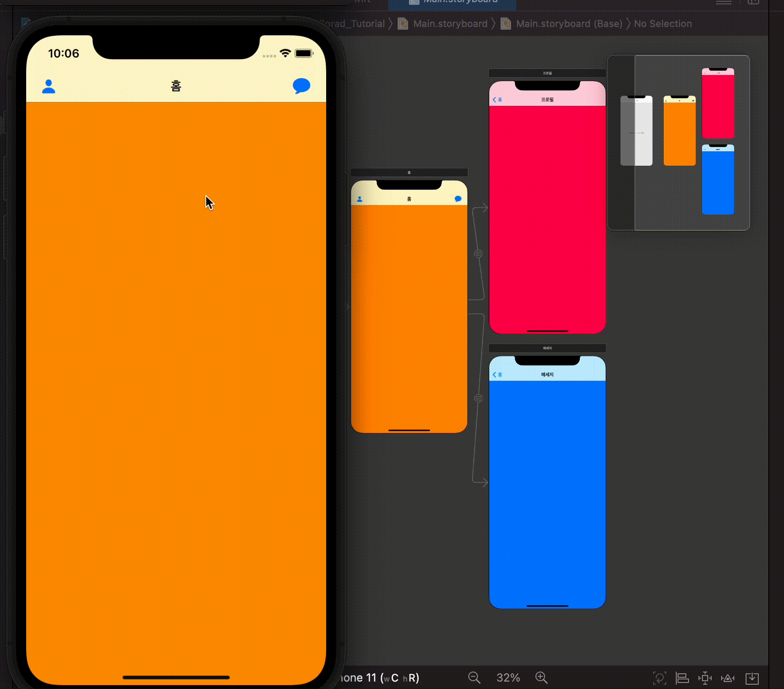Screen dimensions: 784x689
Task: Click the title bar above the orange home scene
Action: click(409, 173)
